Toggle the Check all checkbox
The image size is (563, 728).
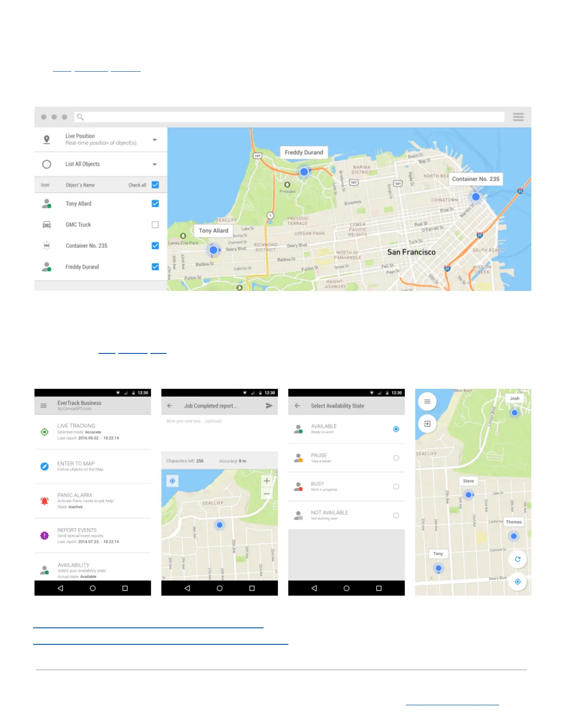155,185
